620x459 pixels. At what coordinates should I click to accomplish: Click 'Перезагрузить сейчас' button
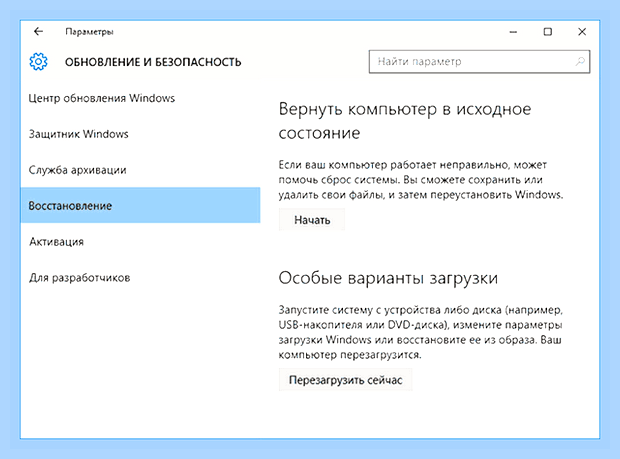click(346, 380)
